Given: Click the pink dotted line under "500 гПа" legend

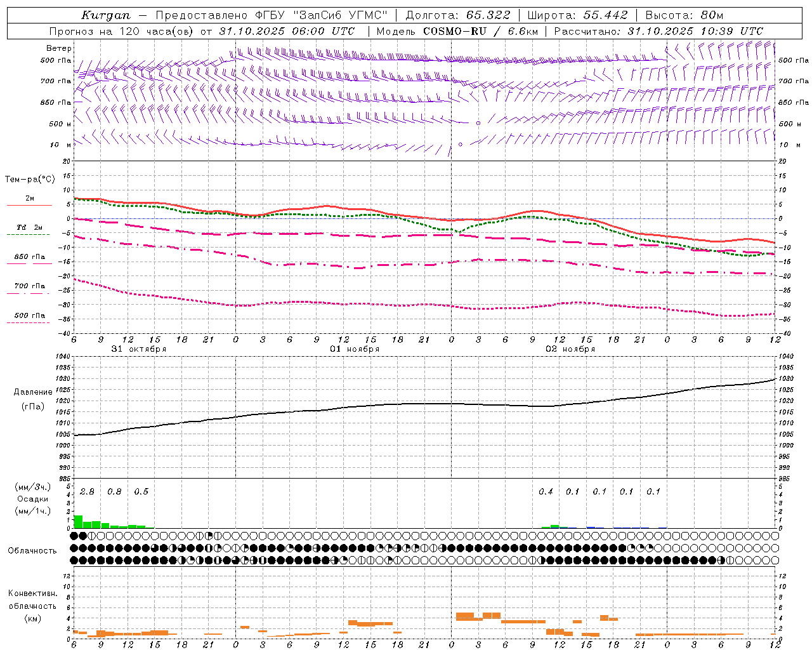Looking at the screenshot, I should [28, 322].
